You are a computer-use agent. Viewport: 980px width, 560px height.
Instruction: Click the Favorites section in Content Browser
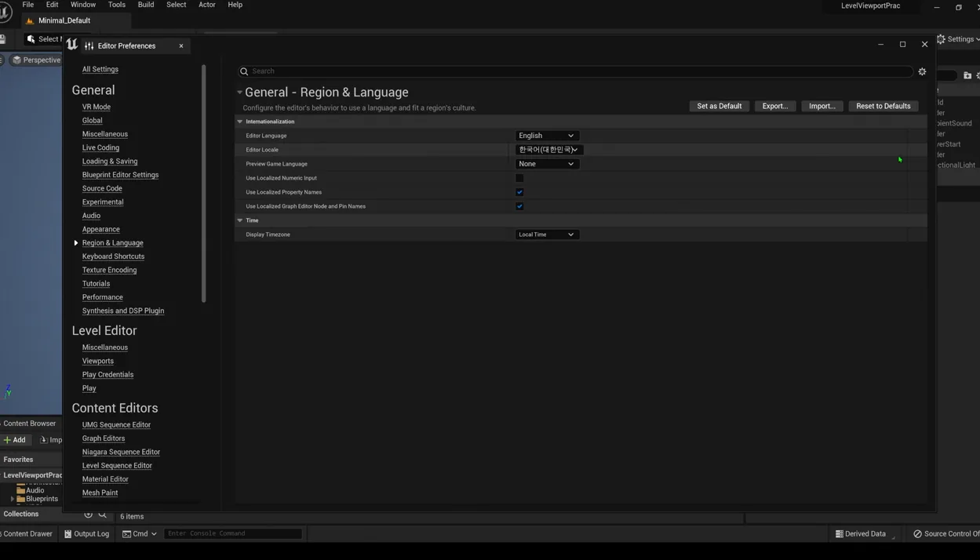click(31, 460)
